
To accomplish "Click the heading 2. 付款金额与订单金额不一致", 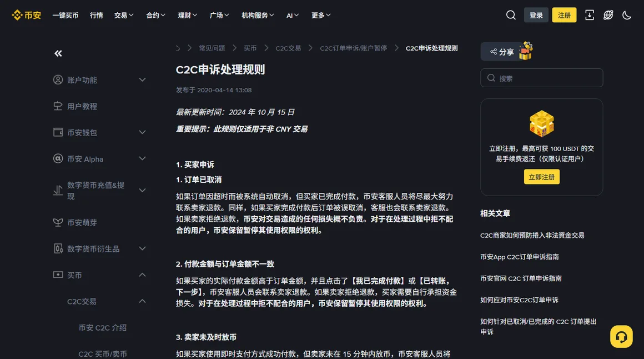I will point(225,264).
